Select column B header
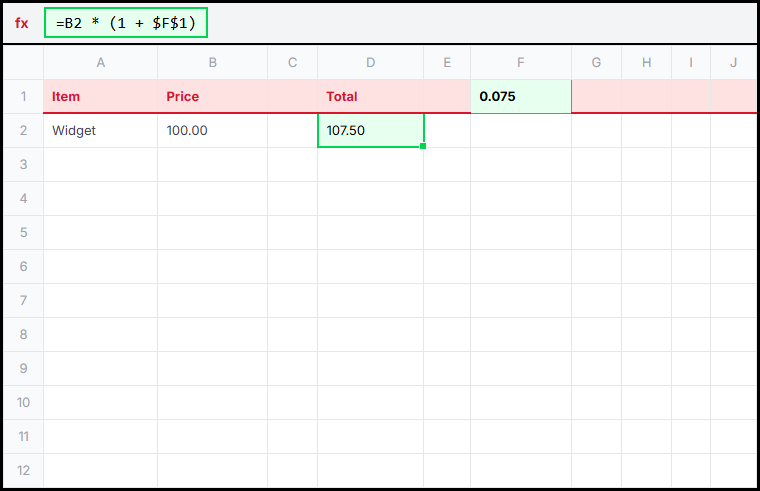 click(212, 63)
